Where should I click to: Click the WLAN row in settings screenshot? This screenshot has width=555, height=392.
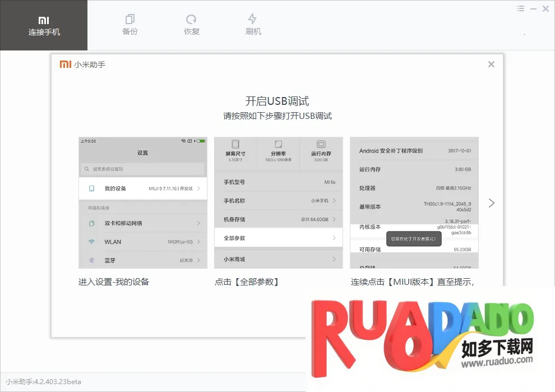point(142,242)
